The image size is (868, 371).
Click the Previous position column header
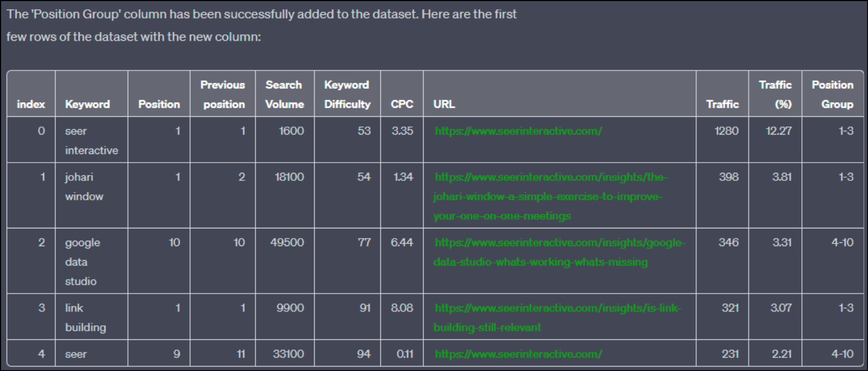pos(223,94)
